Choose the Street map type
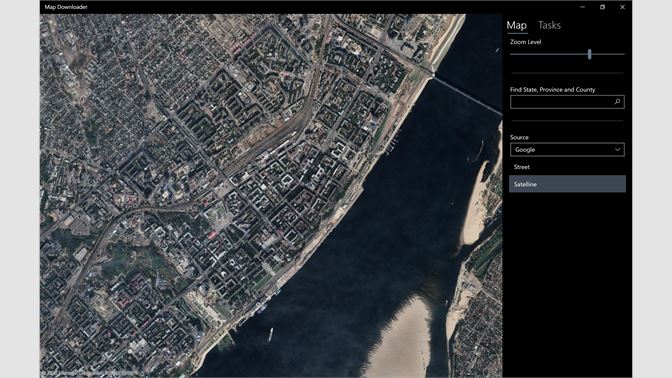Image resolution: width=672 pixels, height=378 pixels. (567, 167)
